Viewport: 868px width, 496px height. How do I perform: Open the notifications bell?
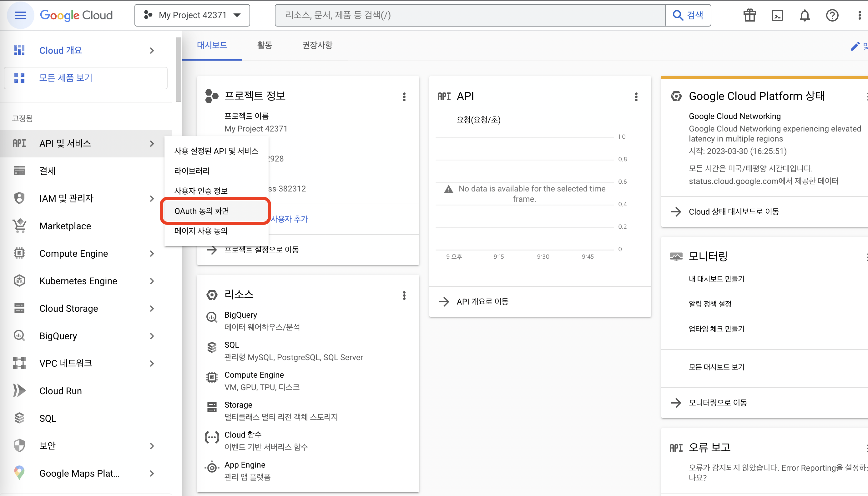pos(805,15)
